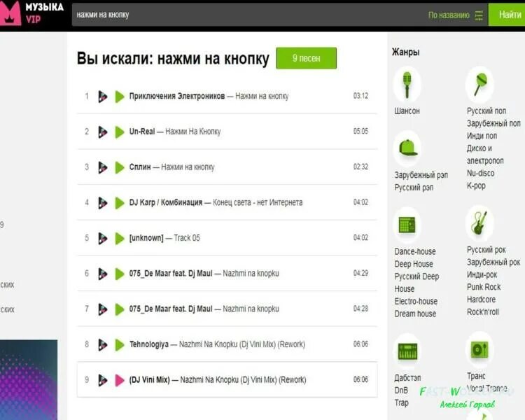This screenshot has height=420, width=525.
Task: Focus the search field with нажми на кнопку
Action: [248, 15]
